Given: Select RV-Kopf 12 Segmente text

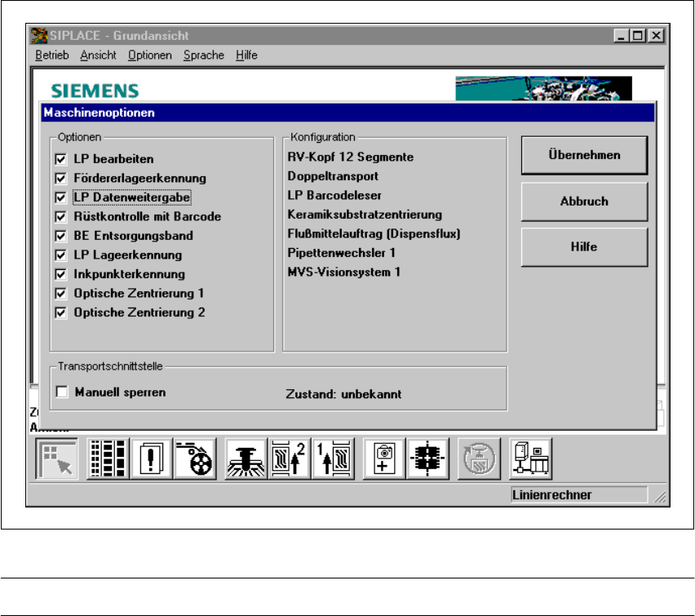Looking at the screenshot, I should [x=350, y=157].
